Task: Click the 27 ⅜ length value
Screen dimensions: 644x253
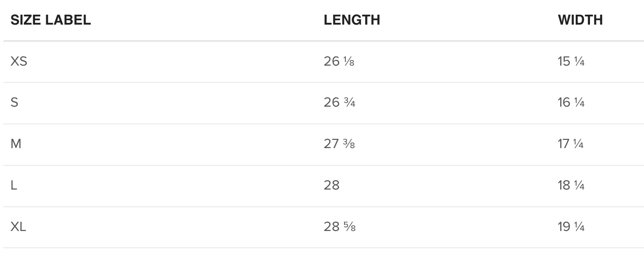Action: [x=339, y=144]
